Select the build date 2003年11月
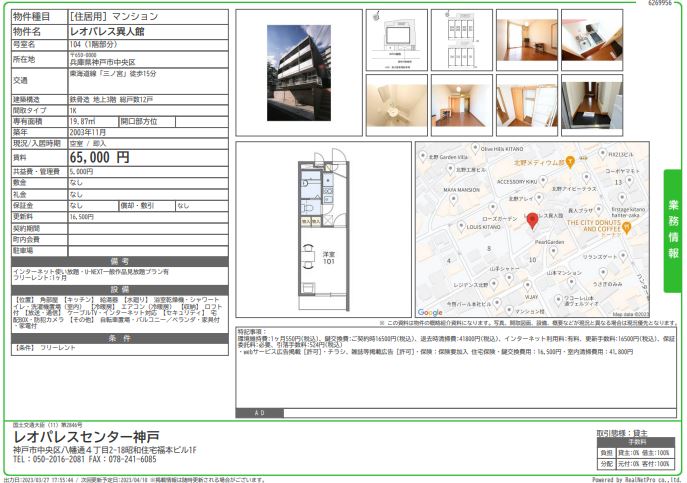 pyautogui.click(x=88, y=132)
